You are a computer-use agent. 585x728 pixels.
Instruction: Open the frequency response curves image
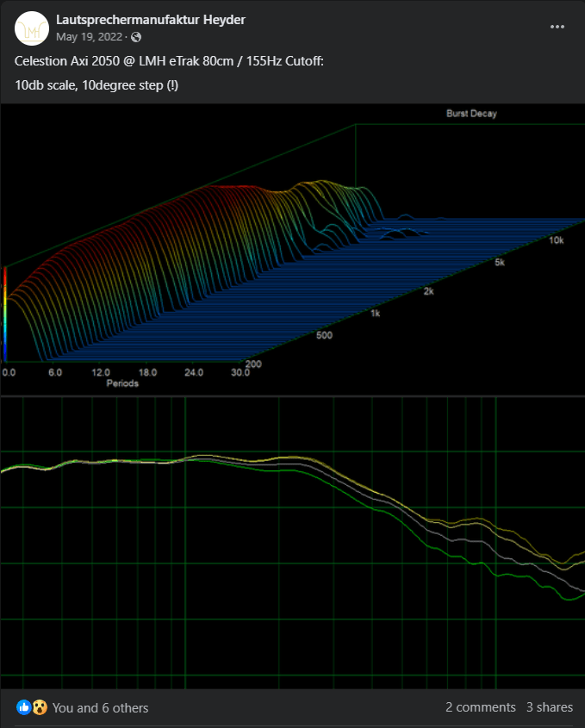pyautogui.click(x=293, y=543)
